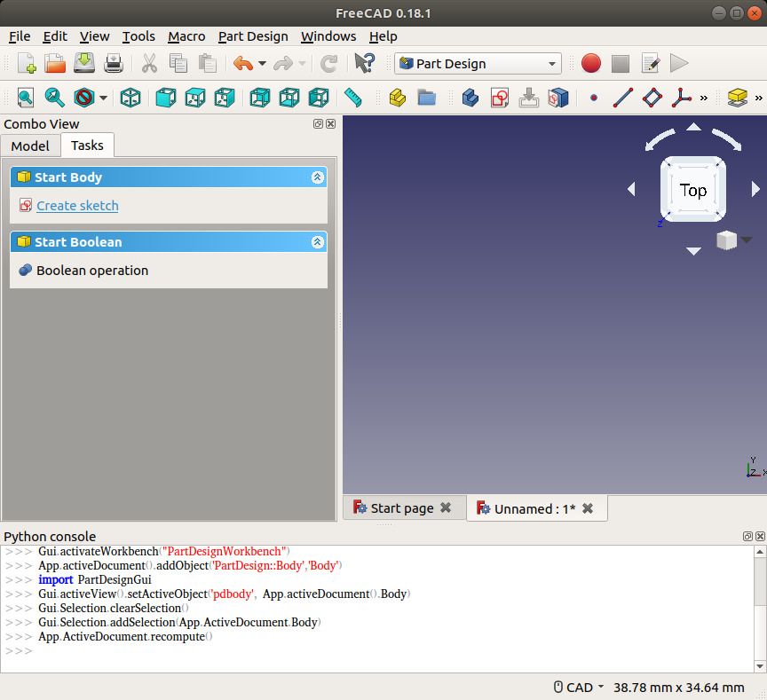The image size is (767, 700).
Task: Close the Unnamed : 1* document tab
Action: tap(588, 508)
